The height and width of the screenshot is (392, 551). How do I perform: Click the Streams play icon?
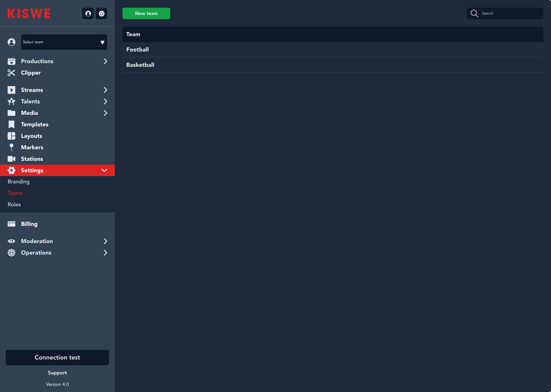point(11,90)
